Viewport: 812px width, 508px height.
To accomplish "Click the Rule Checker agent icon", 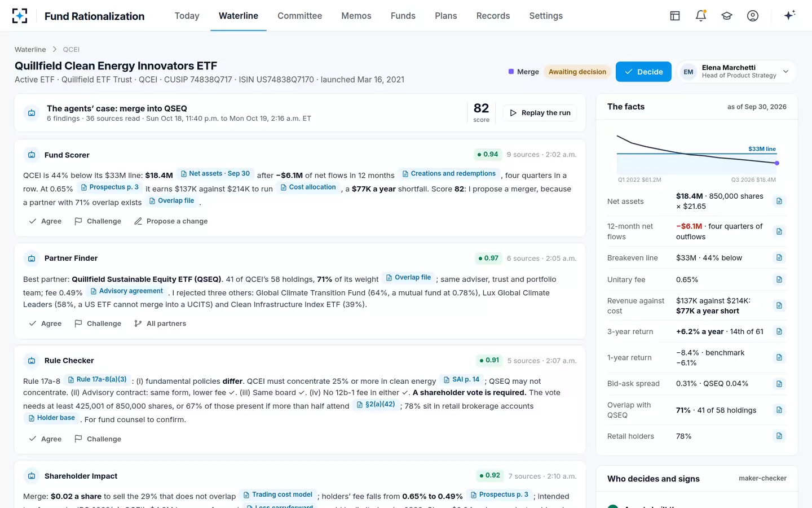I will (32, 361).
